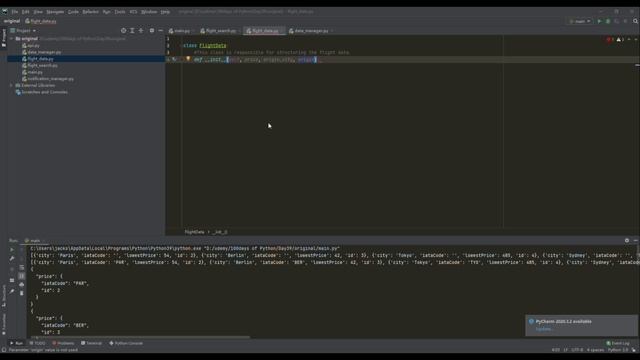Click flight_data.py breadcrumb in navigation bar
The image size is (640, 360).
click(40, 21)
